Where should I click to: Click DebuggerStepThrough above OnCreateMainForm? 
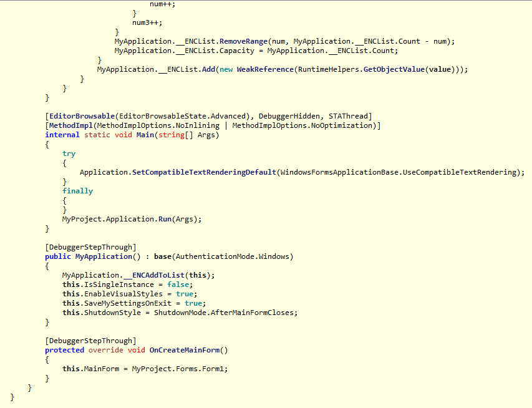click(90, 341)
